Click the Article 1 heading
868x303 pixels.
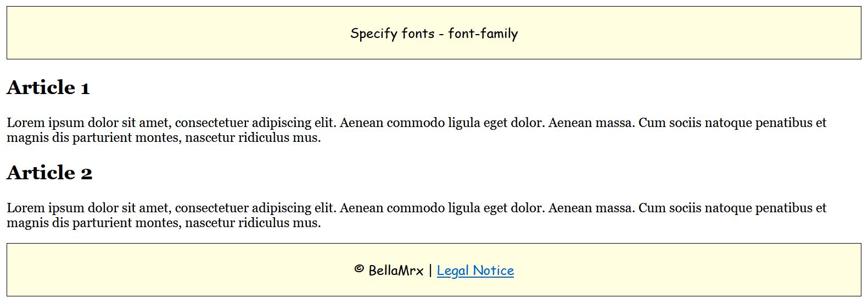[x=48, y=88]
